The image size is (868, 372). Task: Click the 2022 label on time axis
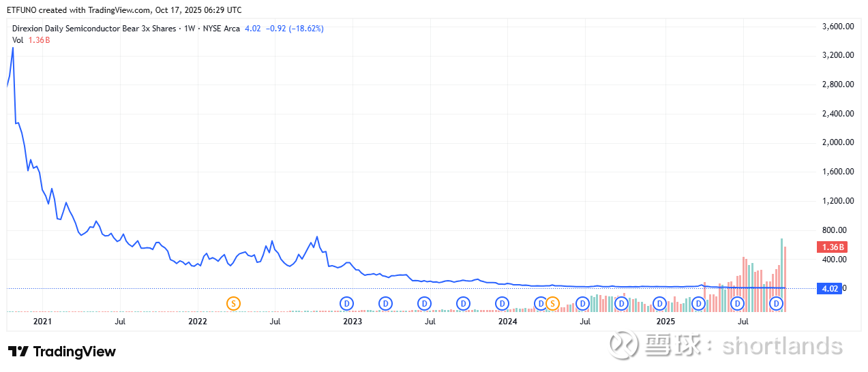click(x=198, y=320)
